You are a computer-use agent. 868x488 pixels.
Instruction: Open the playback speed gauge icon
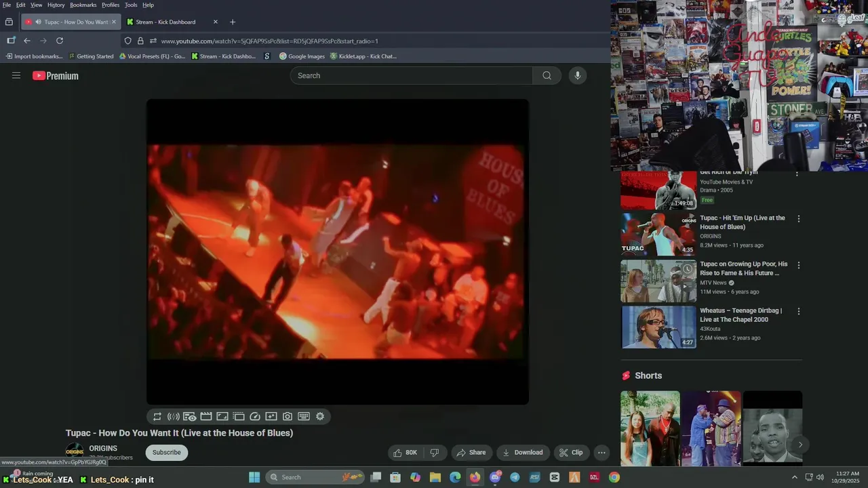255,417
